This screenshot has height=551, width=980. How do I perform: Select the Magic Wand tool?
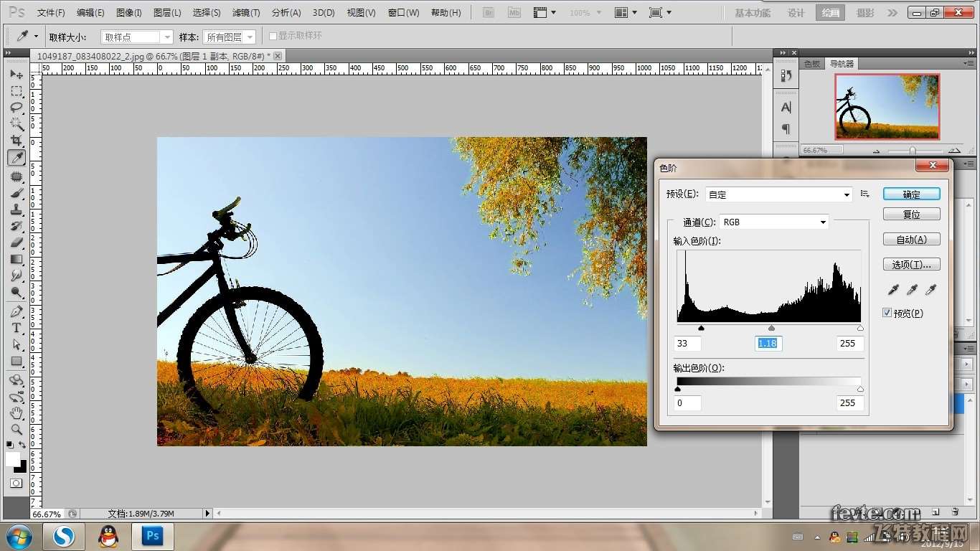click(17, 124)
